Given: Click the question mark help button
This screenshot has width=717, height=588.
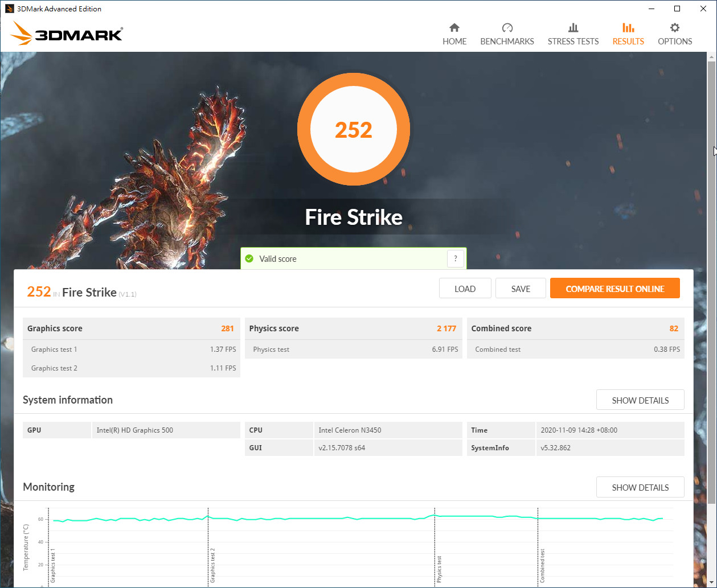Looking at the screenshot, I should (455, 259).
